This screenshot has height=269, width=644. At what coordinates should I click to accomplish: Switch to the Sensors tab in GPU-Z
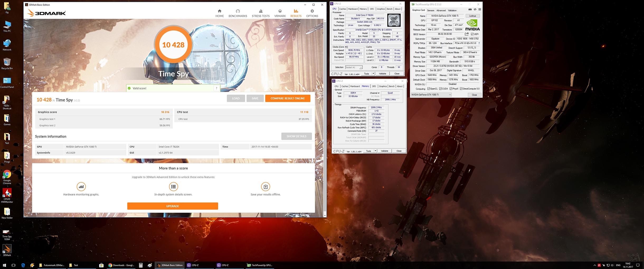[430, 11]
